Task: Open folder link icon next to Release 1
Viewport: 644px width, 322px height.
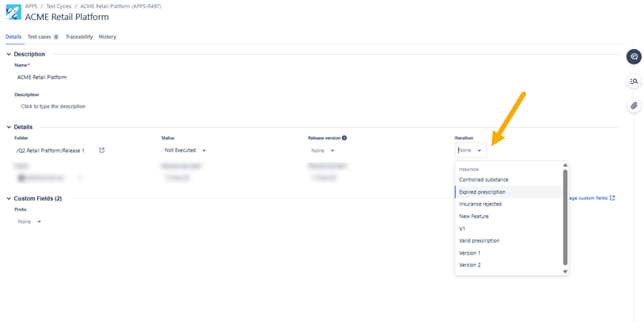Action: click(x=102, y=151)
